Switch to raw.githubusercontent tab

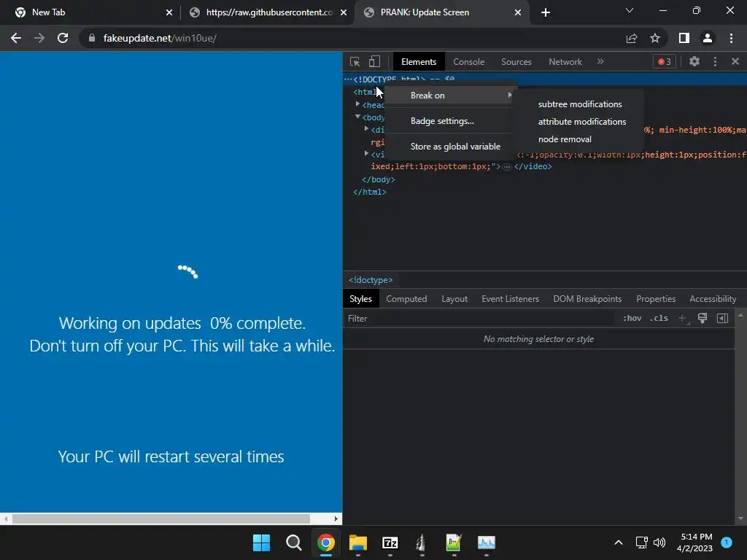click(x=267, y=12)
